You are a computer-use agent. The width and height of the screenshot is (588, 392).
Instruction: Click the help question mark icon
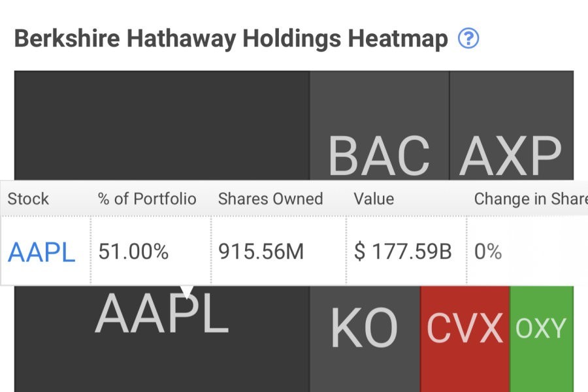click(468, 39)
